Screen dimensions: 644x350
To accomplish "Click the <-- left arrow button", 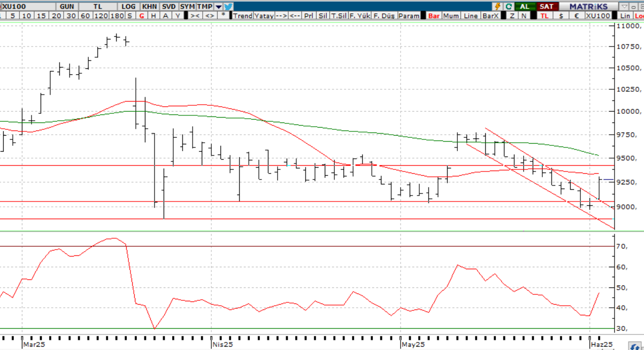I will (295, 16).
